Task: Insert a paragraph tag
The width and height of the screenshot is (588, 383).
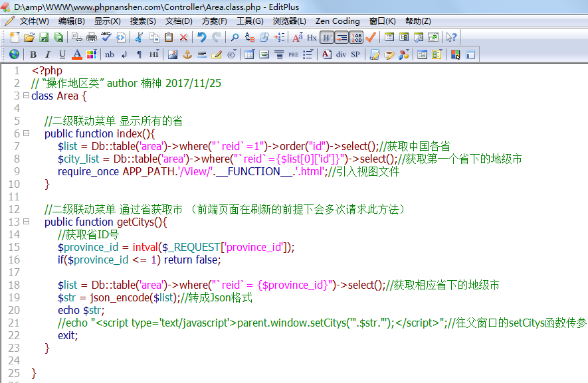Action: pos(139,54)
